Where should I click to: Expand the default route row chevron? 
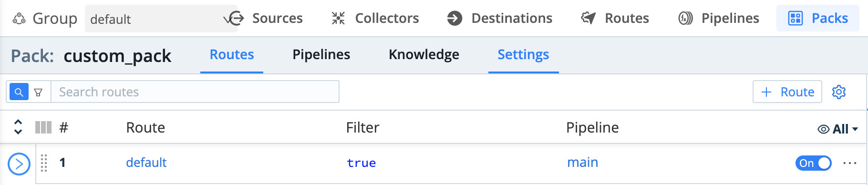19,164
